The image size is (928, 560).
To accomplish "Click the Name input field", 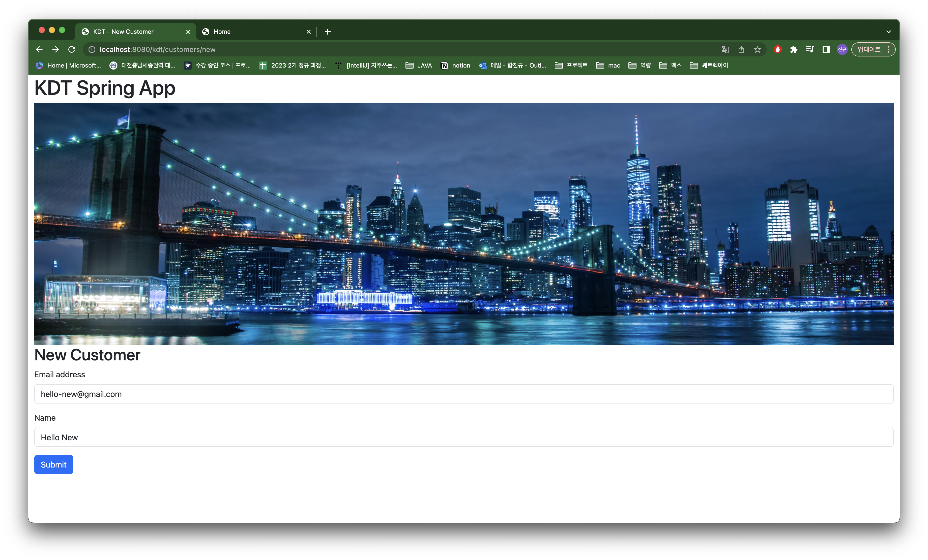I will [x=463, y=437].
